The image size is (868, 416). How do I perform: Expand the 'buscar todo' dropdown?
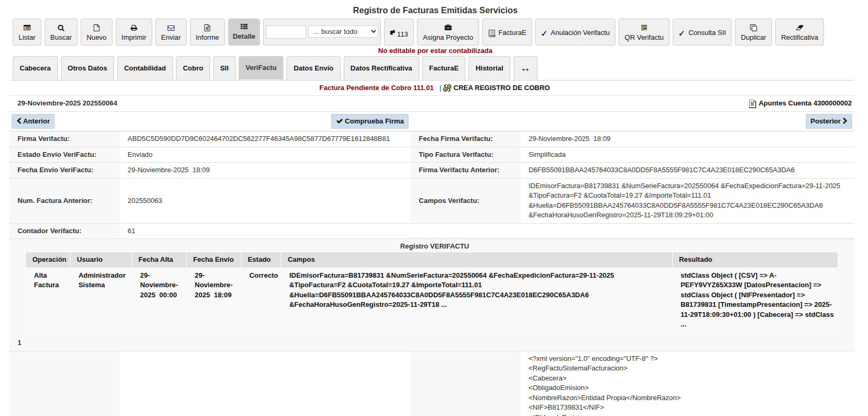[x=343, y=32]
